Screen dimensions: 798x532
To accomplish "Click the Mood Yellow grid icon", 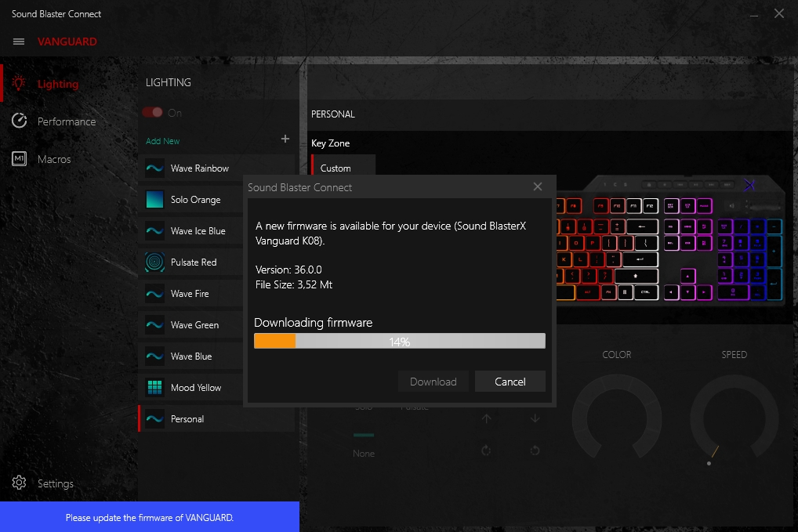I will click(154, 388).
